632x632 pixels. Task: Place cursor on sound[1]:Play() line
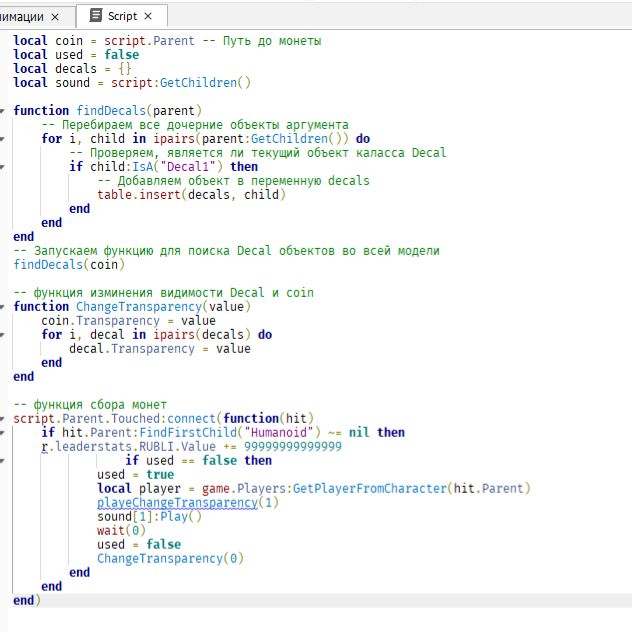click(x=149, y=516)
